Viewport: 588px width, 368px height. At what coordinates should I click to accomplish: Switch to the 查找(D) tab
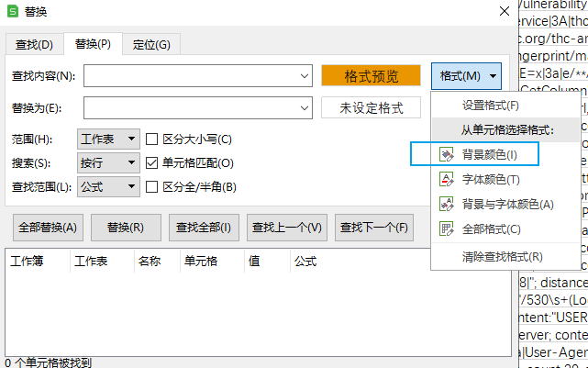[34, 45]
